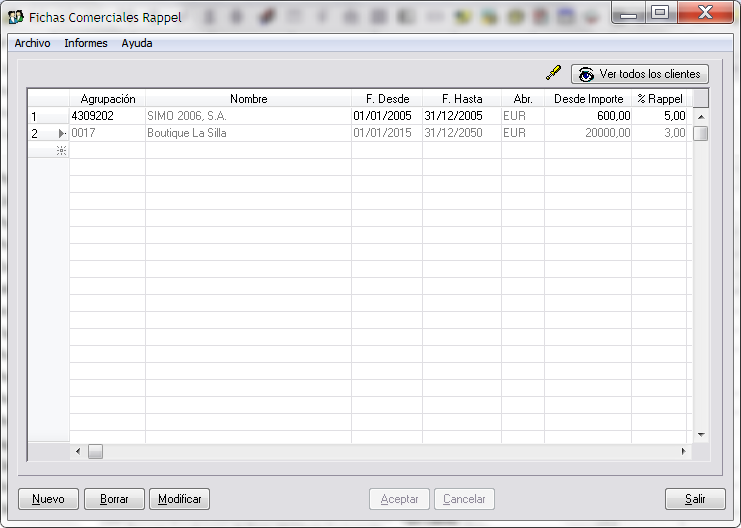
Task: Click cell 20000,00 in Desde Importe
Action: click(588, 133)
